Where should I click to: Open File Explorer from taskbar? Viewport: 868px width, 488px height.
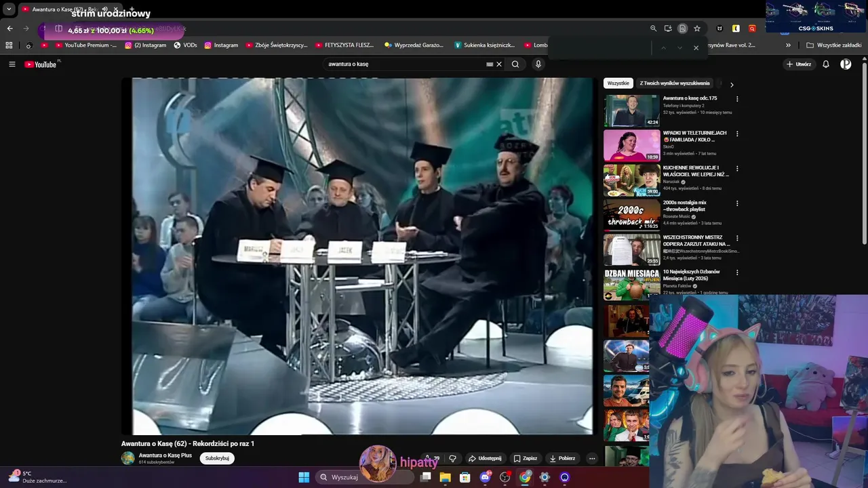click(445, 477)
